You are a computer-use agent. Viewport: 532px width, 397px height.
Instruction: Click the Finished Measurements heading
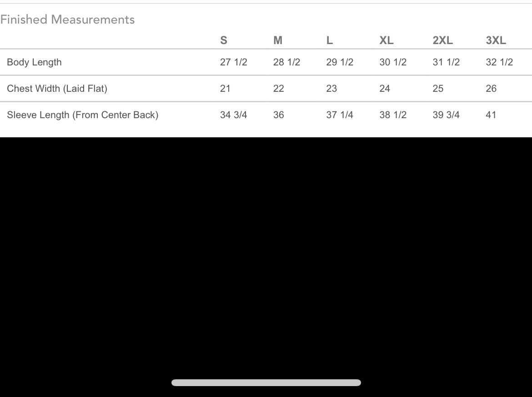click(x=67, y=20)
